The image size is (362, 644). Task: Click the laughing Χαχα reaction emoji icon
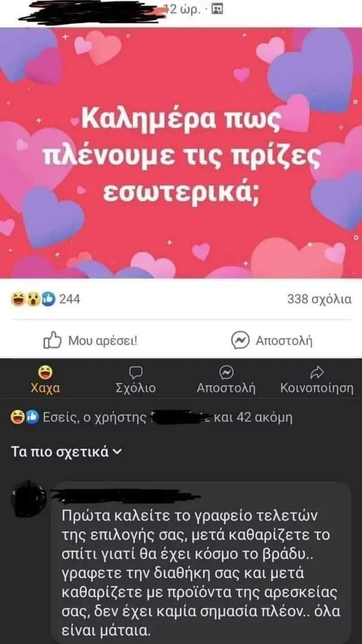coord(44,372)
